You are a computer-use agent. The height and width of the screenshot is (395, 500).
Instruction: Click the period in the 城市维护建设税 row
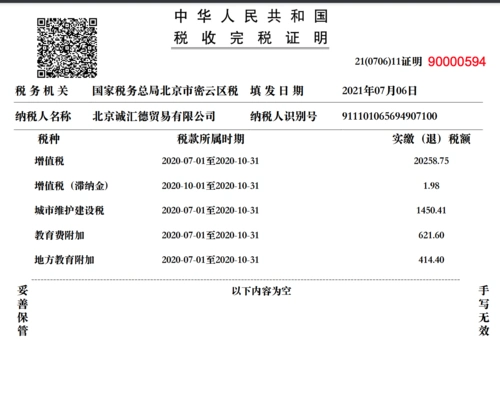pyautogui.click(x=210, y=210)
